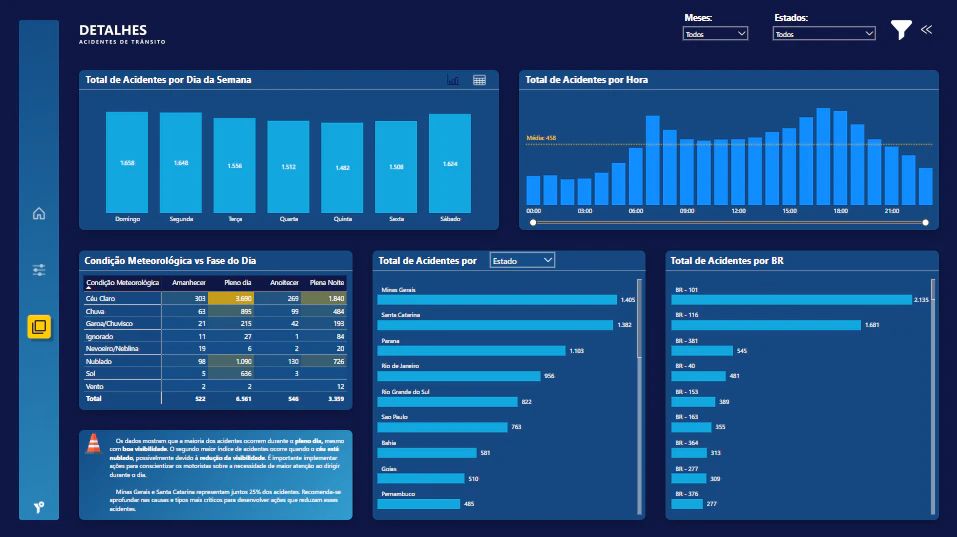
Task: Select the Quarta bar
Action: 288,167
